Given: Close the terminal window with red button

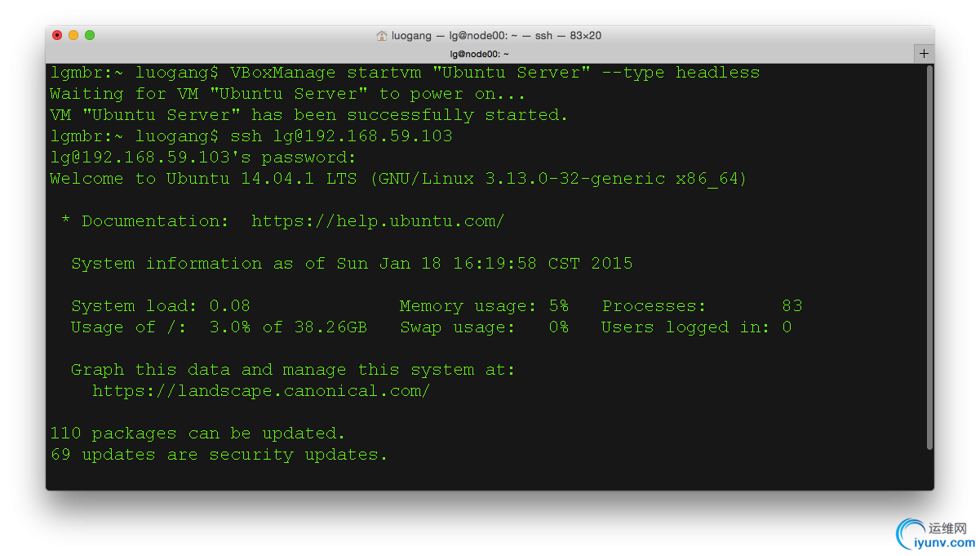Looking at the screenshot, I should [x=57, y=35].
